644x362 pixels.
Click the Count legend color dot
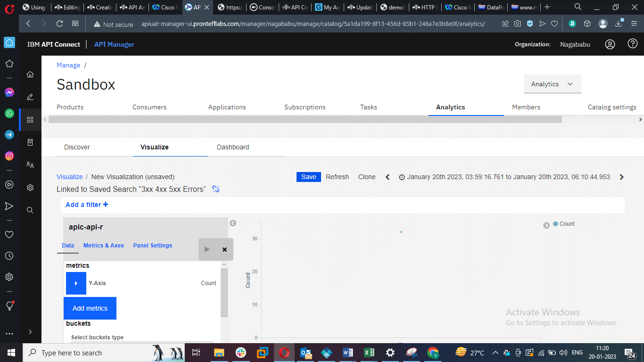(555, 224)
